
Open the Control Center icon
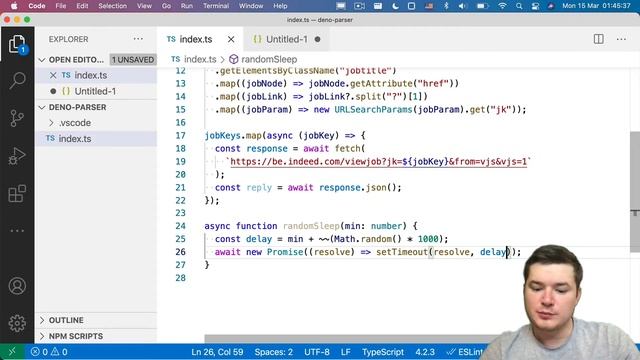click(535, 6)
